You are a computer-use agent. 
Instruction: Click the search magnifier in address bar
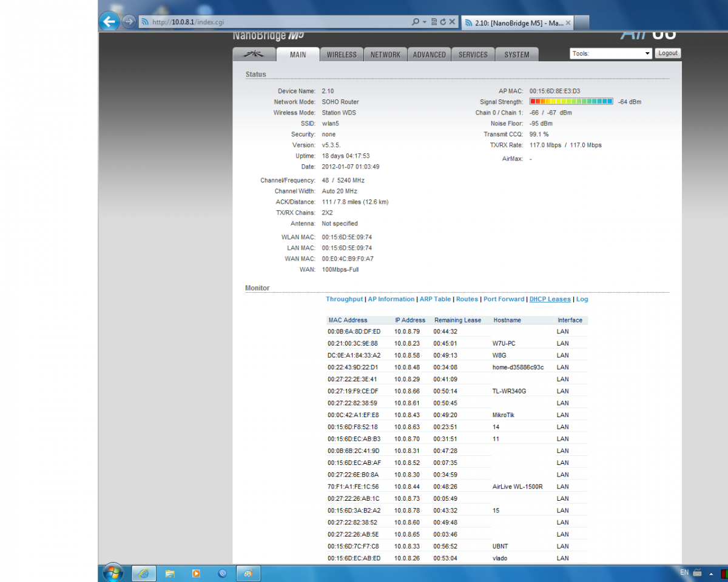[x=415, y=22]
